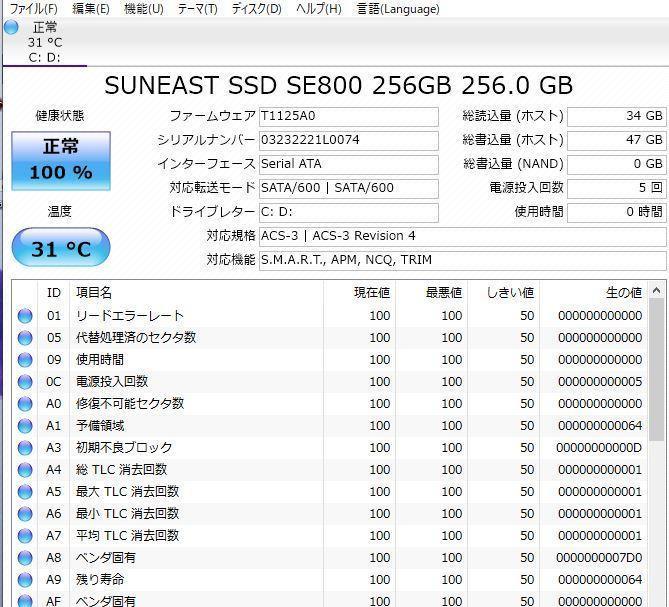
Task: Click the しきい値 column header
Action: click(x=503, y=293)
